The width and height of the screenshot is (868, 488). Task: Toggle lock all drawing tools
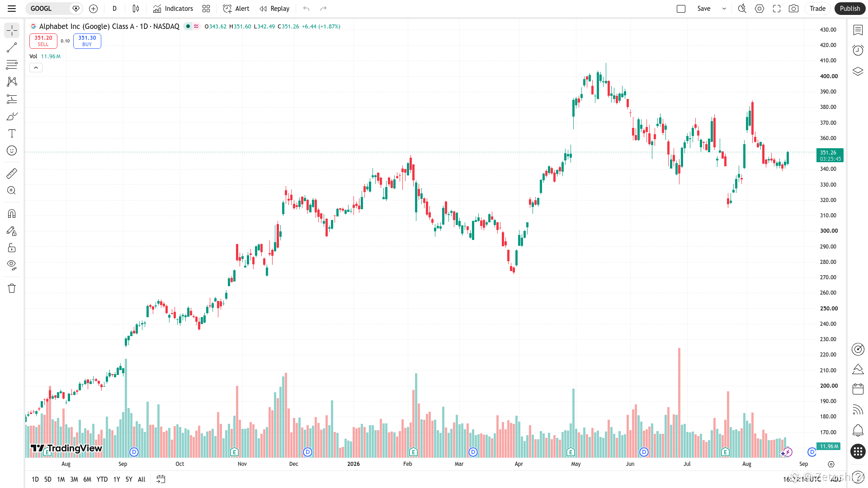(12, 248)
